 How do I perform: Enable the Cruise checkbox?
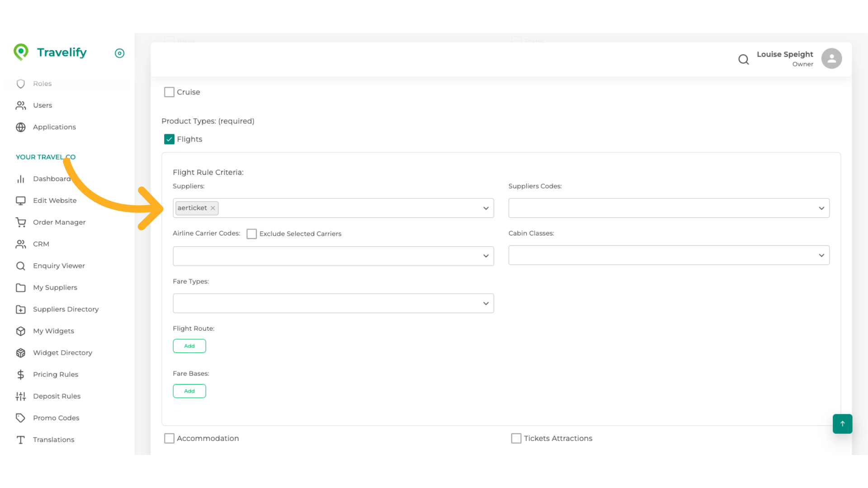pyautogui.click(x=169, y=92)
